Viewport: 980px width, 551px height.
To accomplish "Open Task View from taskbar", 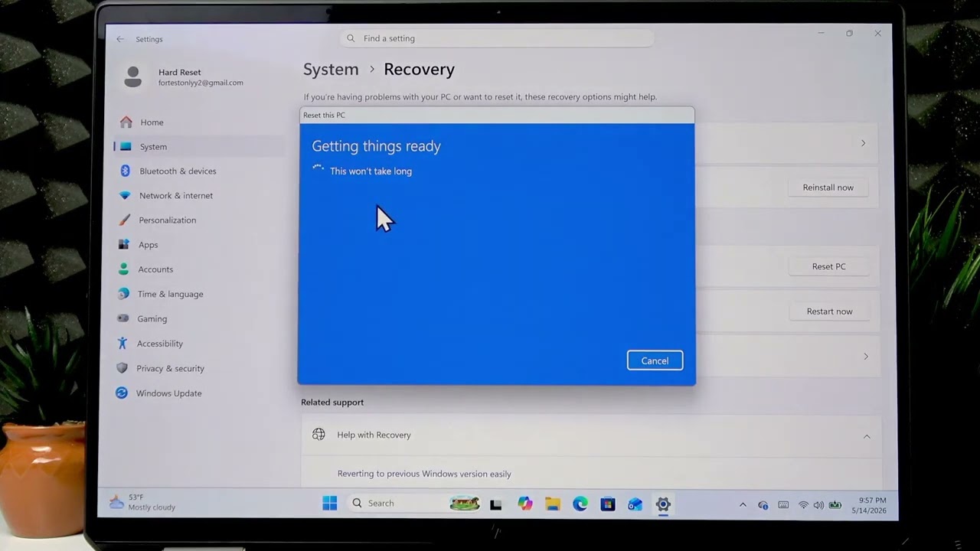I will (x=496, y=504).
